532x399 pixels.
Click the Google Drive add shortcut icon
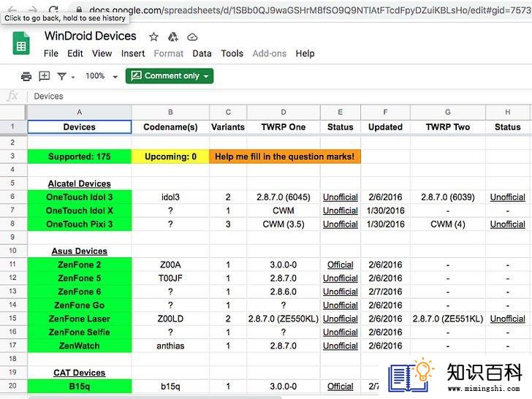point(173,37)
